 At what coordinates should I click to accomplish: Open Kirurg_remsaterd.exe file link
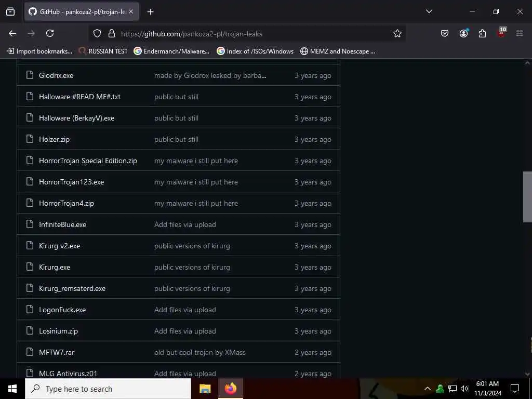(x=72, y=289)
